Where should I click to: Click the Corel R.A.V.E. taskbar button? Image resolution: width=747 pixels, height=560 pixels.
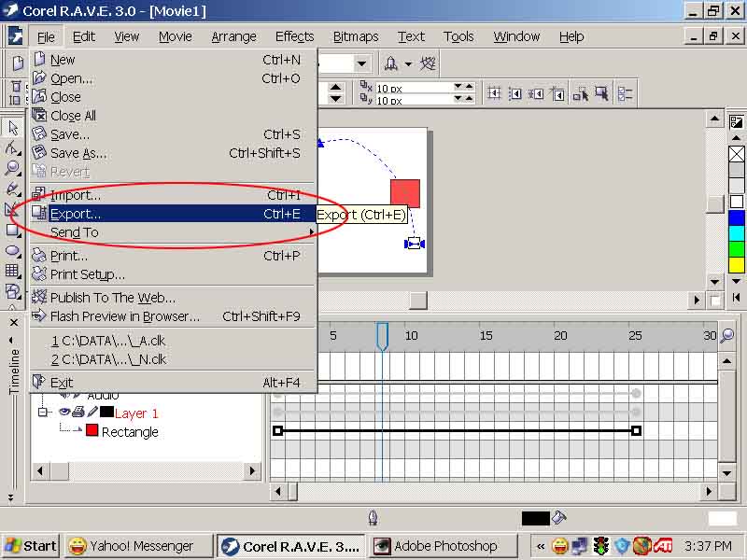290,546
